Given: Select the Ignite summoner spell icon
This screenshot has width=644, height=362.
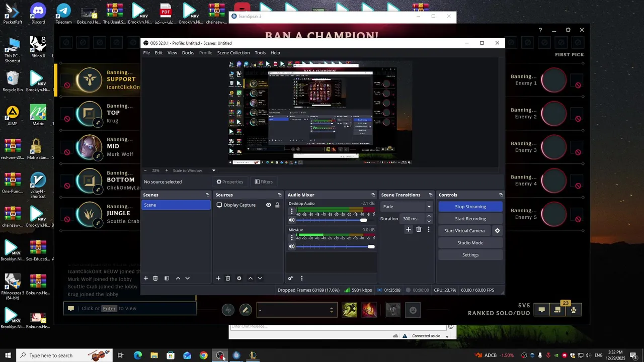Looking at the screenshot, I should point(369,310).
